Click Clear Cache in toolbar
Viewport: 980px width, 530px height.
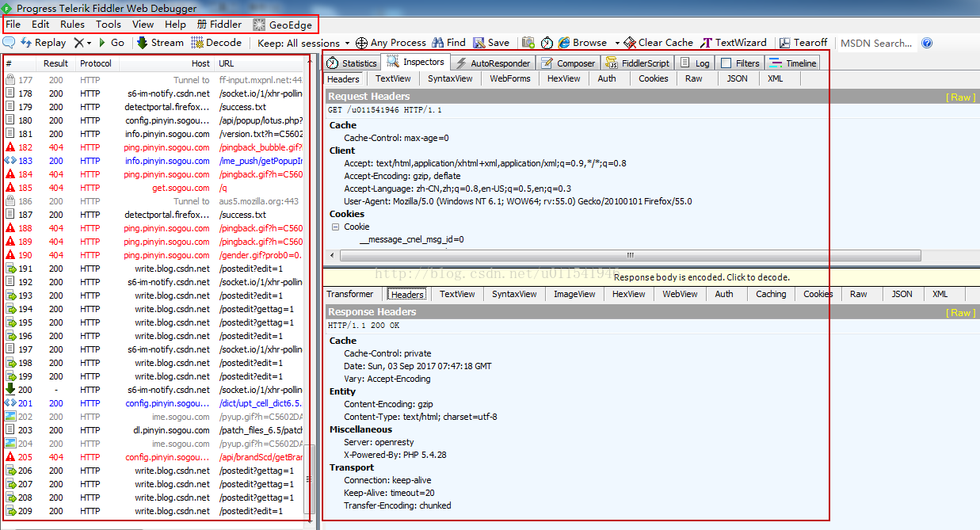click(658, 43)
